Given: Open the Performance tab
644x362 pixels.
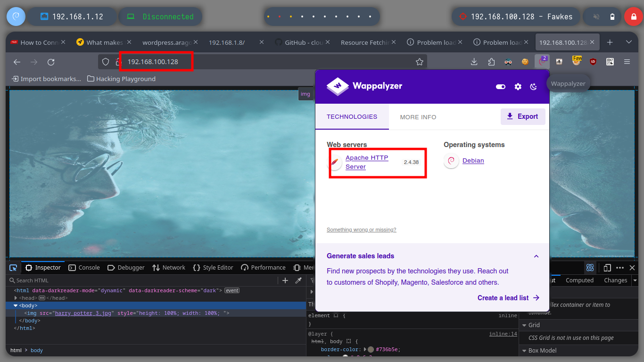Looking at the screenshot, I should (264, 268).
